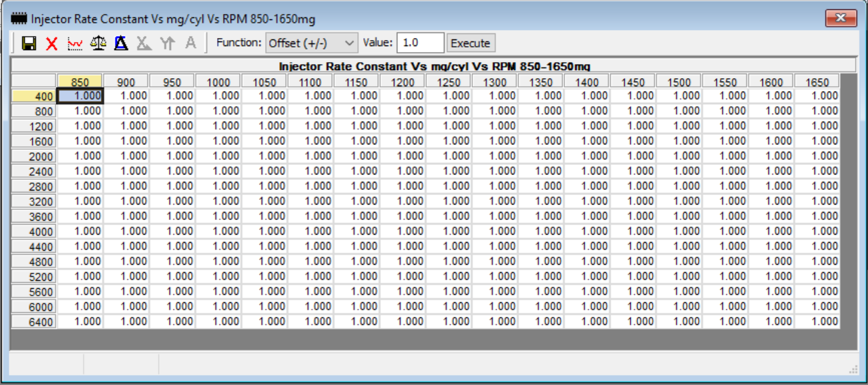
Task: Select the 3200 RPM row header
Action: [34, 201]
